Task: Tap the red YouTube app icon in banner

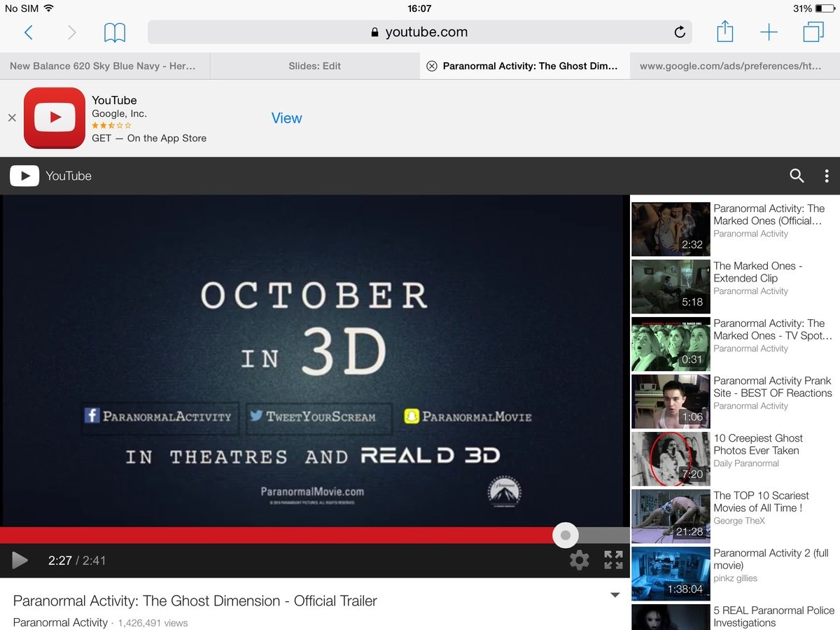Action: pyautogui.click(x=55, y=118)
